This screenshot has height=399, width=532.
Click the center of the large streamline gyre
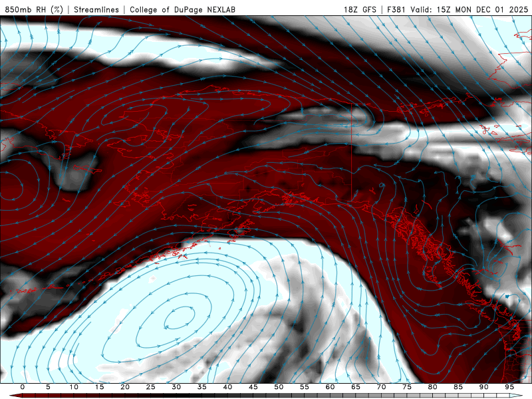point(179,319)
